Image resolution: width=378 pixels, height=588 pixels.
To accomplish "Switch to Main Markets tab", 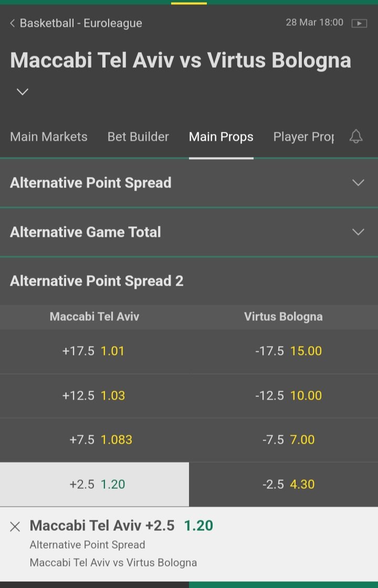I will [x=49, y=137].
